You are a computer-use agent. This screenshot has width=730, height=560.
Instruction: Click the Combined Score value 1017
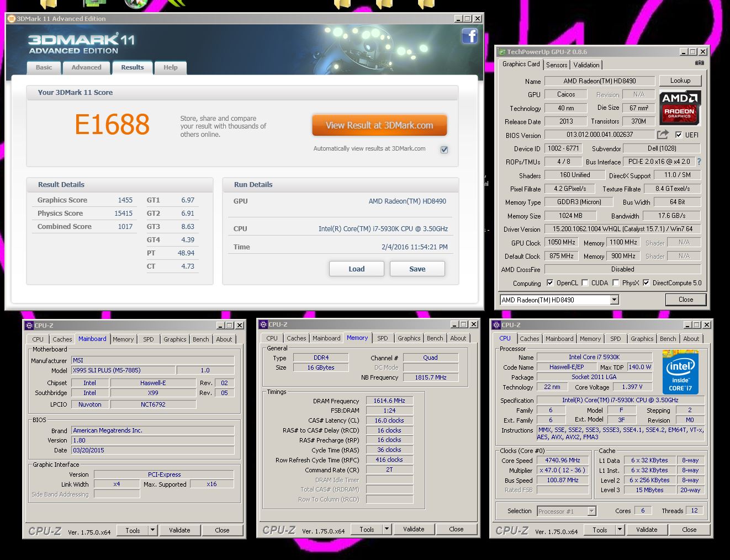tap(125, 227)
